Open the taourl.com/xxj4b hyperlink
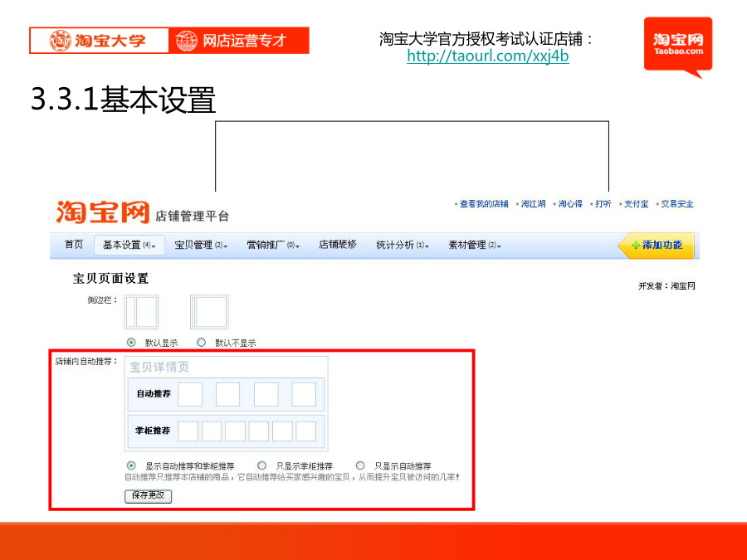747x560 pixels. pyautogui.click(x=488, y=56)
